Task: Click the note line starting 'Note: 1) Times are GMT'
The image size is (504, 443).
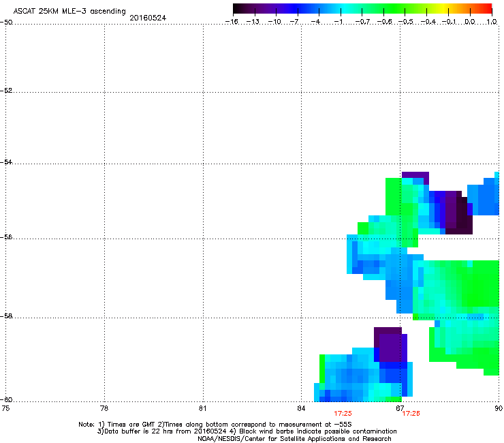Action: click(x=215, y=425)
